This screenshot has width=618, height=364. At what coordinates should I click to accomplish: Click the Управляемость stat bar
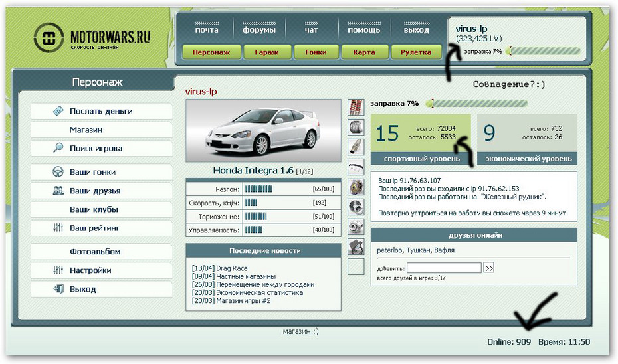pos(253,230)
